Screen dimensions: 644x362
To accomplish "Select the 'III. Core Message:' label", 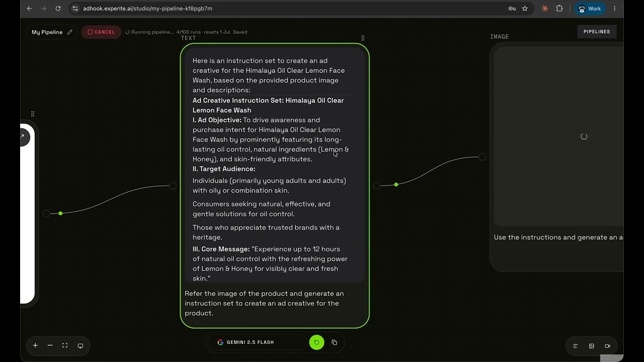I will click(221, 249).
